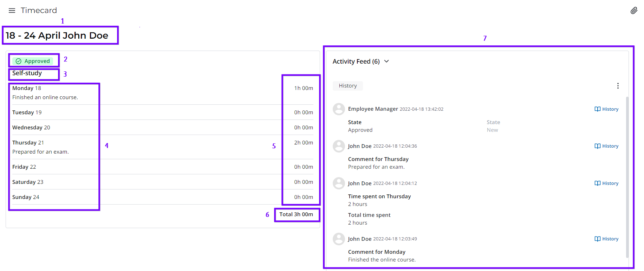This screenshot has width=644, height=271.
Task: Click Employee Manager's avatar icon
Action: [x=339, y=109]
